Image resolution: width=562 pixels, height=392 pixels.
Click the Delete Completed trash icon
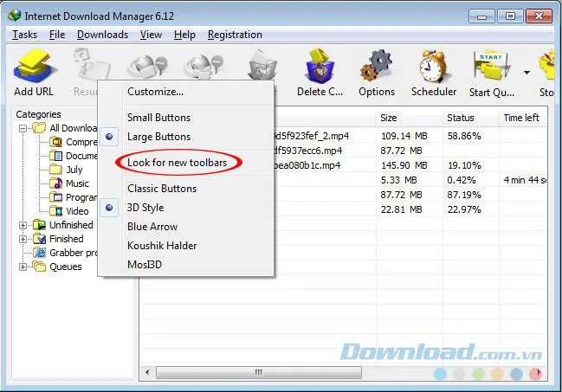[x=320, y=67]
